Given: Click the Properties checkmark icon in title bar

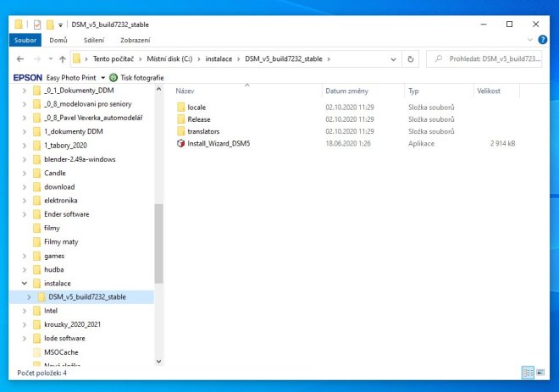Looking at the screenshot, I should [37, 25].
